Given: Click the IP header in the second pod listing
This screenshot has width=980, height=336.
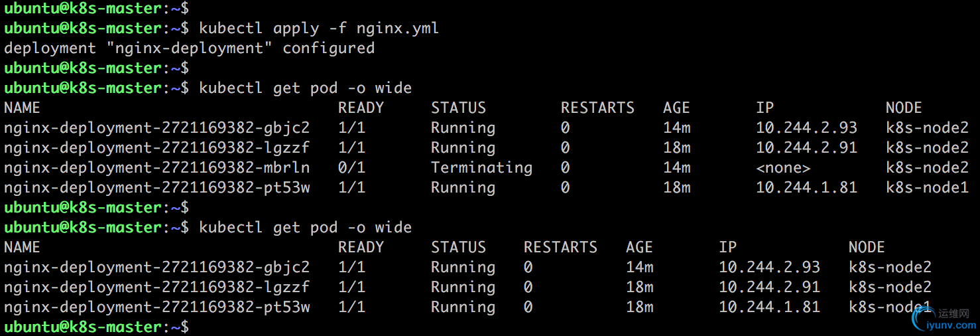Looking at the screenshot, I should [x=727, y=248].
